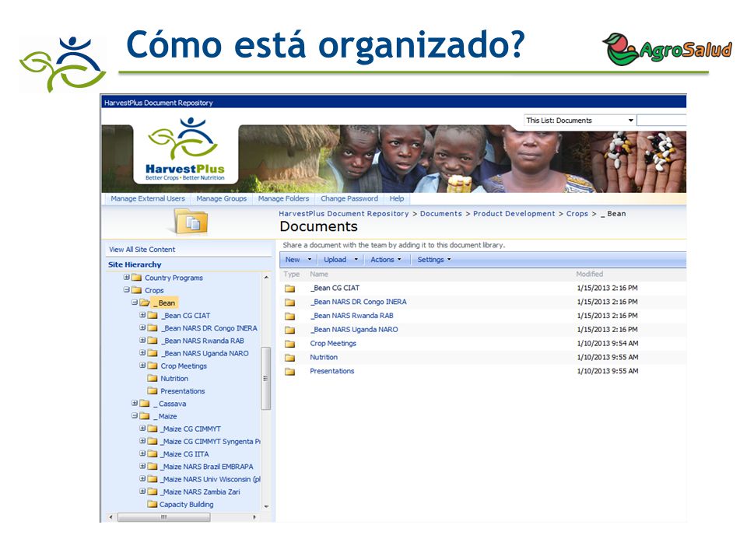Image resolution: width=747 pixels, height=560 pixels.
Task: Click the _Cassava folder icon in tree
Action: pos(145,404)
